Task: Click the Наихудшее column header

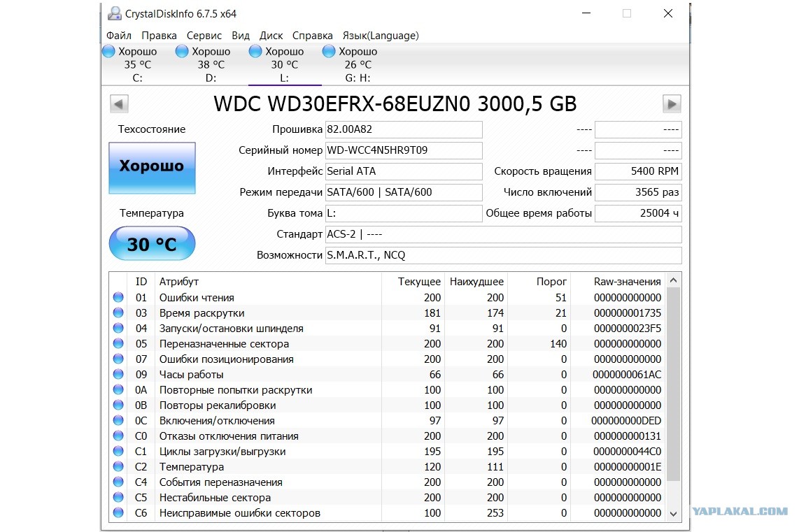Action: [x=476, y=282]
